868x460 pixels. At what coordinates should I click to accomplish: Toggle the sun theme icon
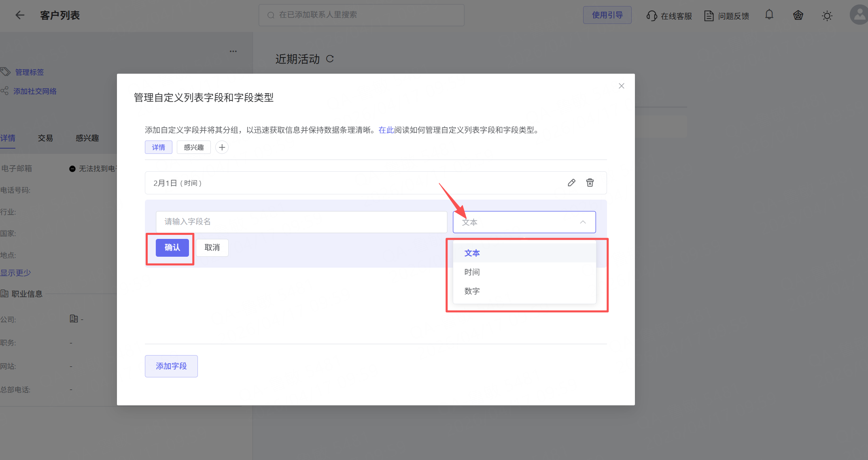[x=827, y=16]
